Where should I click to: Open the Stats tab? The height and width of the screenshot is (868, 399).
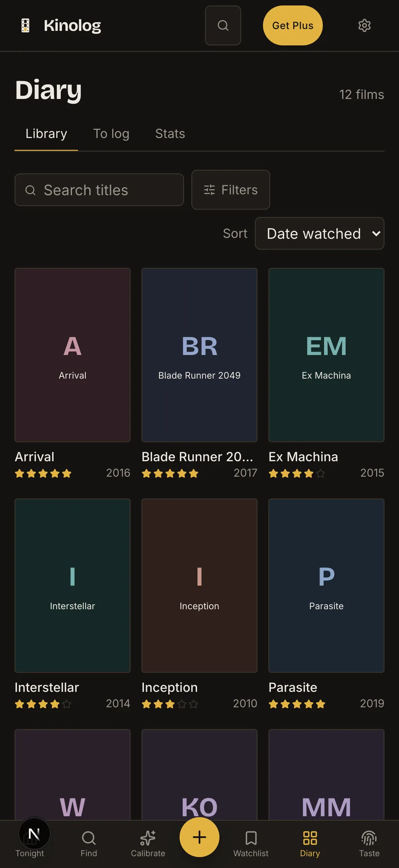170,134
